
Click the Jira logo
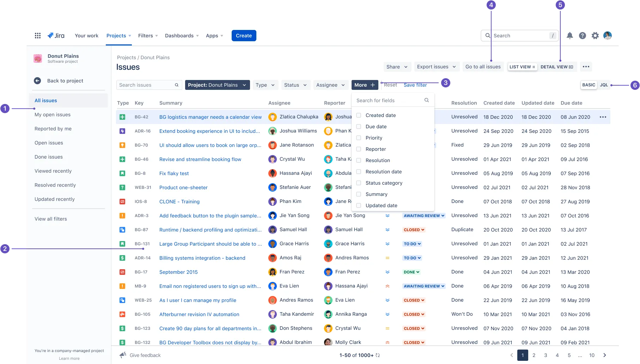point(56,36)
